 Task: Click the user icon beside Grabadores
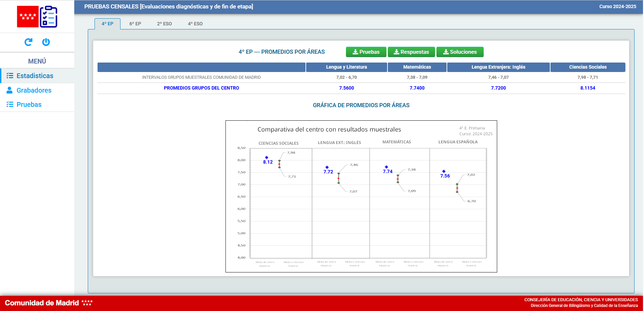tap(10, 90)
